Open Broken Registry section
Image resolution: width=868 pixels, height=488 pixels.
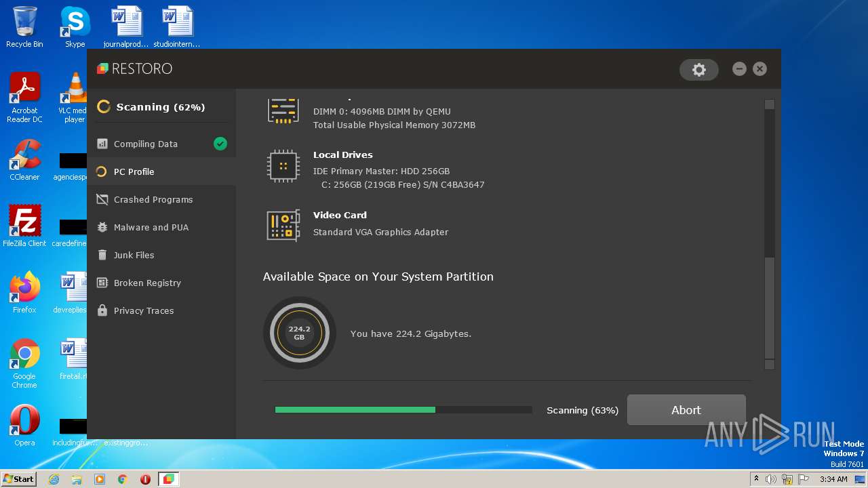click(161, 283)
